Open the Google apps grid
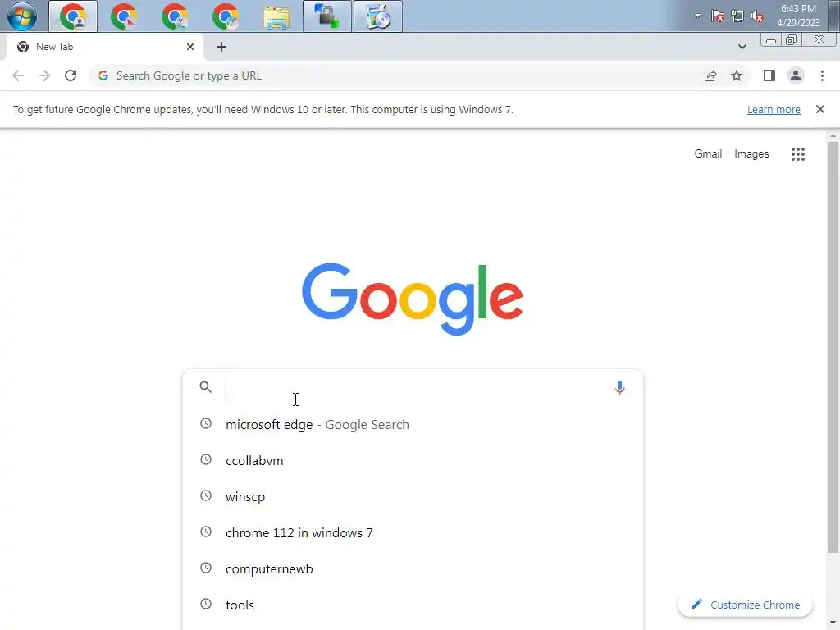 pos(797,154)
